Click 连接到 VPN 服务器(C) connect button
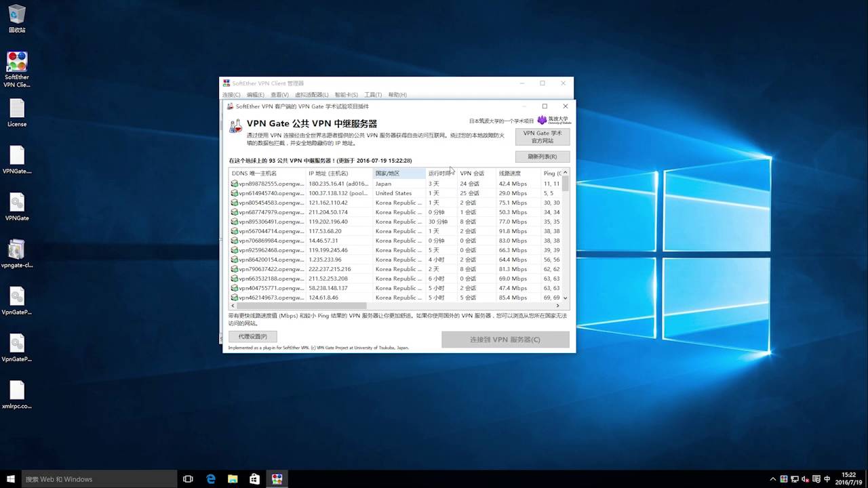Image resolution: width=868 pixels, height=488 pixels. 505,340
